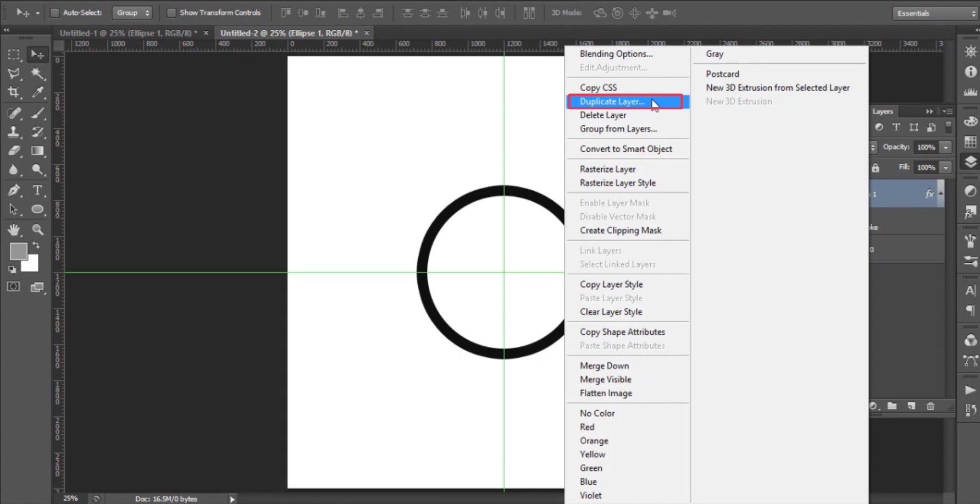Enable Show Transform Controls checkbox
Screen dimensions: 980x504
pyautogui.click(x=171, y=13)
